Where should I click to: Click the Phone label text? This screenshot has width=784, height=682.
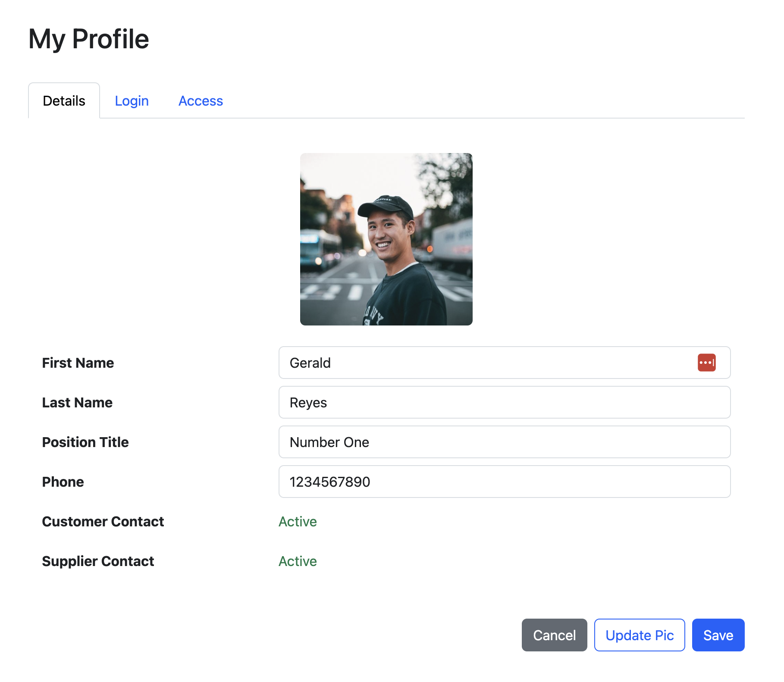click(63, 482)
